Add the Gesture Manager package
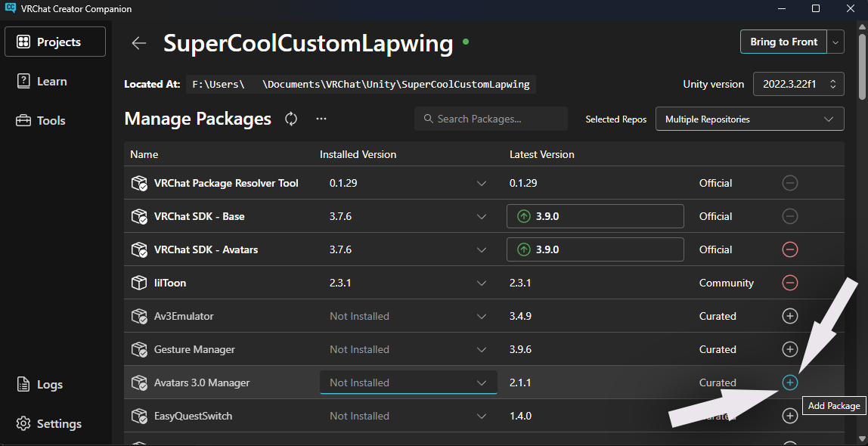This screenshot has height=446, width=868. pos(789,349)
